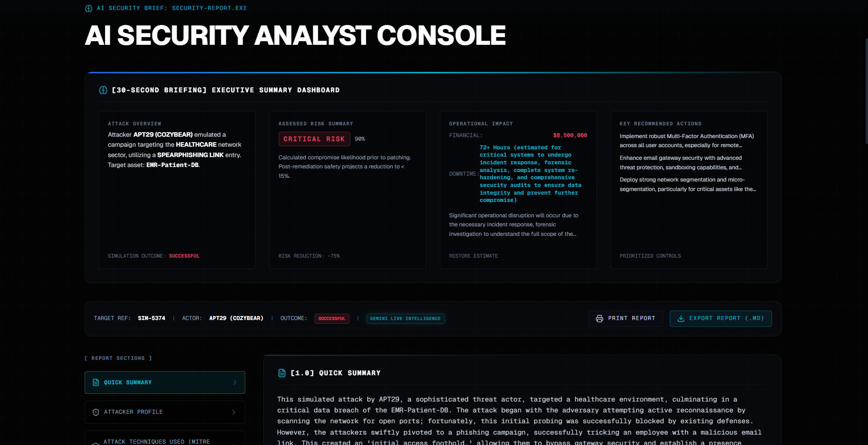Click the shield icon in Attacker Profile
868x445 pixels.
tap(96, 412)
